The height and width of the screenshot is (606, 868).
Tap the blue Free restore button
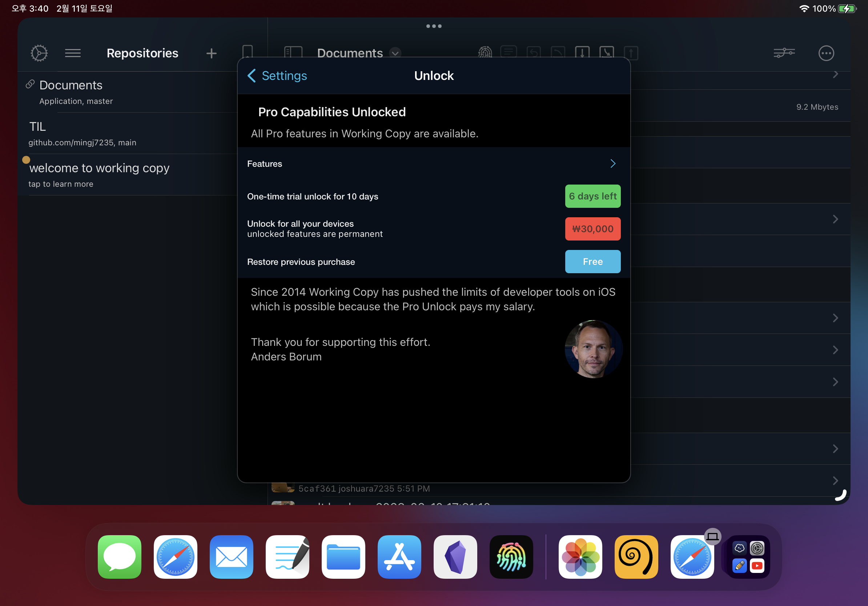592,262
